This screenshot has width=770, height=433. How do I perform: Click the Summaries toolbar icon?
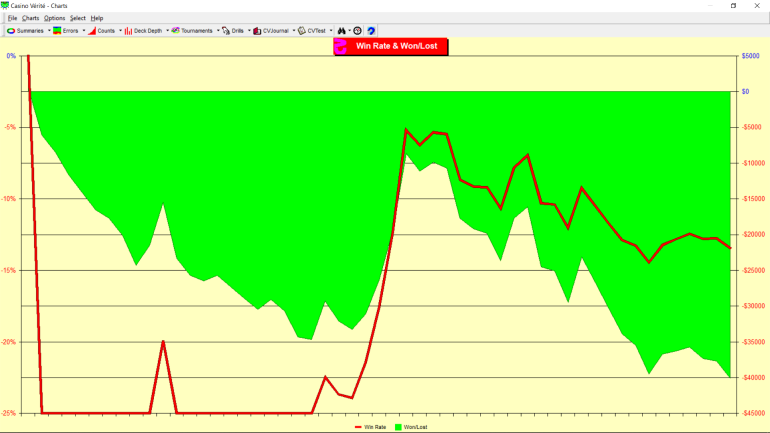pos(12,31)
